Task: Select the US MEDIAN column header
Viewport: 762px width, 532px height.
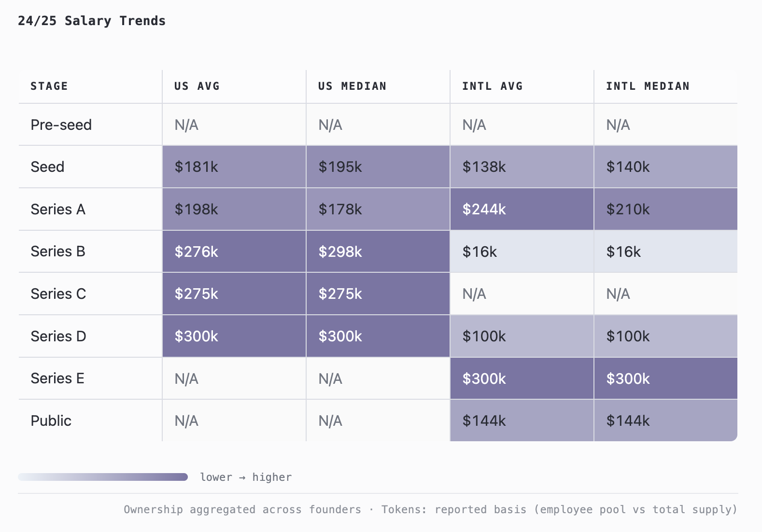Action: point(352,86)
